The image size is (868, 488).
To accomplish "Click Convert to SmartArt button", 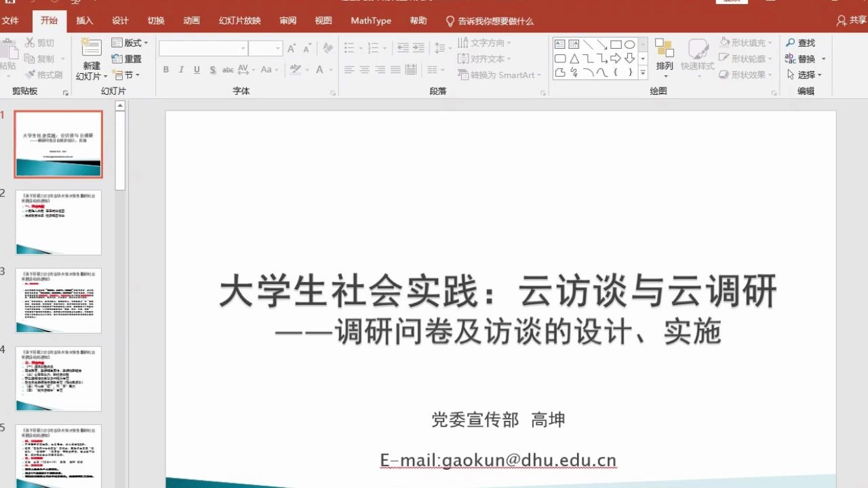I will [500, 75].
